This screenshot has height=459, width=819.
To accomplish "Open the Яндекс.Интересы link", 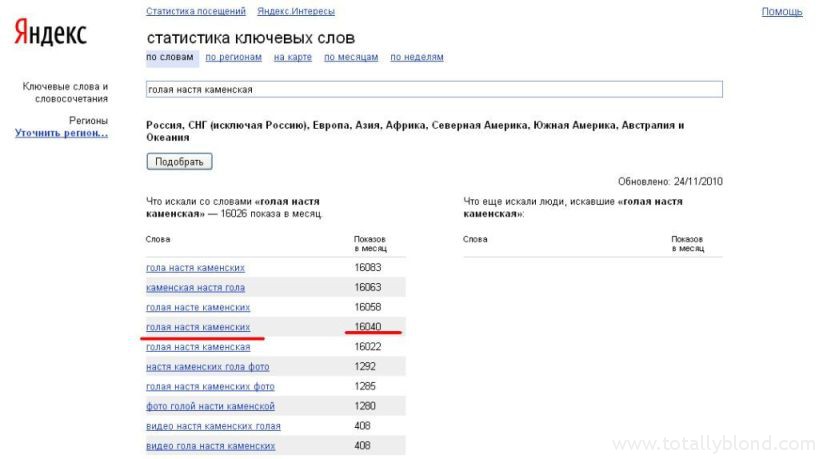I will pos(296,11).
